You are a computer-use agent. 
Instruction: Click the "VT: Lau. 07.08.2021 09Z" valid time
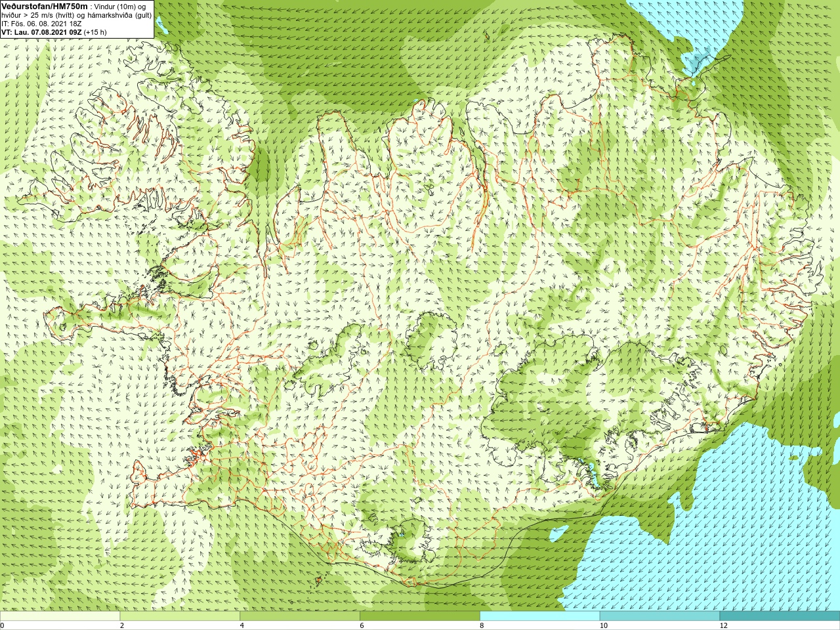(41, 32)
